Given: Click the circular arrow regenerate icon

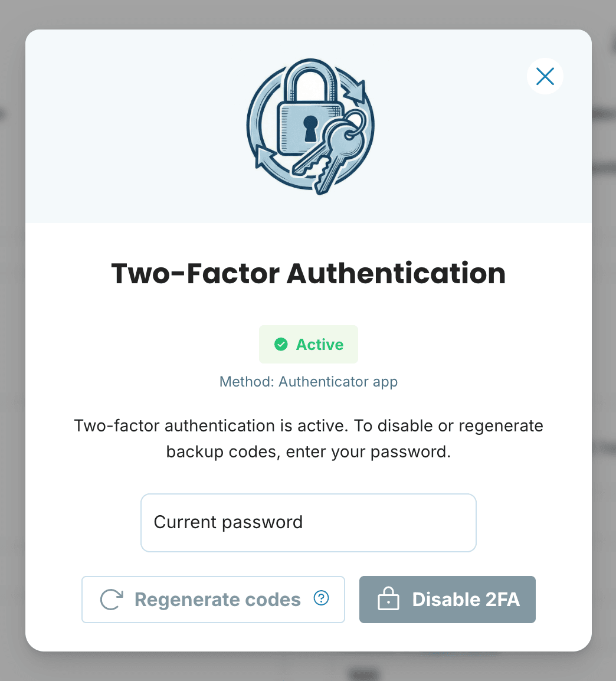Looking at the screenshot, I should 111,600.
